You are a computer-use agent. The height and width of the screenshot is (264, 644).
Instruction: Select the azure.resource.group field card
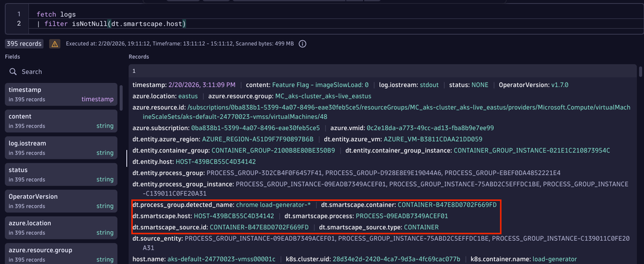[61, 254]
